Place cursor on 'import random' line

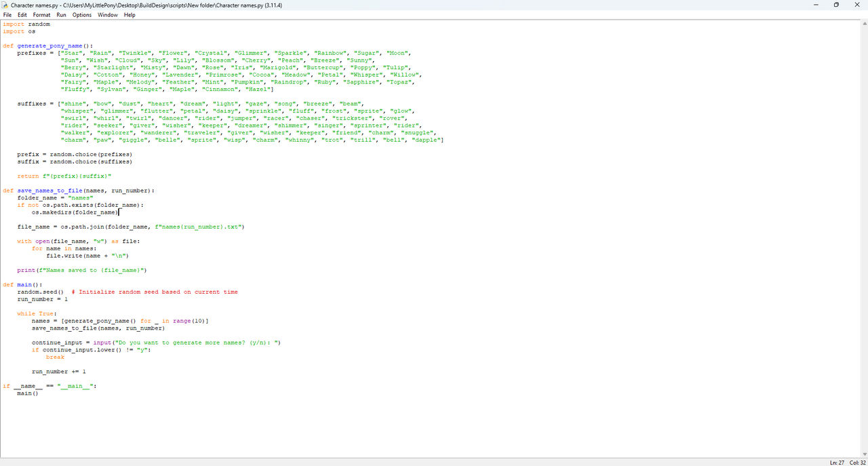26,24
